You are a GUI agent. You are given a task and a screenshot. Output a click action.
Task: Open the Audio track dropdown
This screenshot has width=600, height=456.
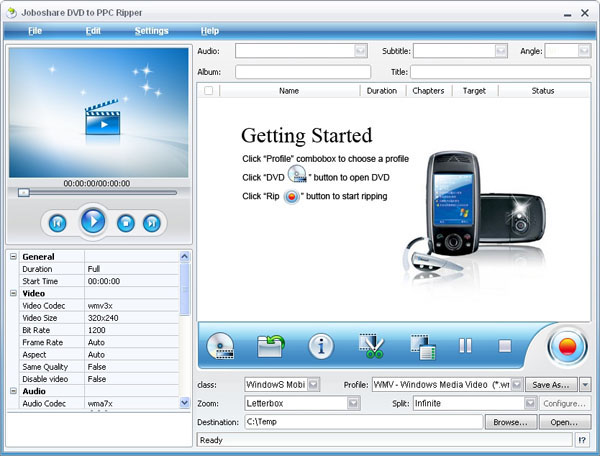coord(360,51)
